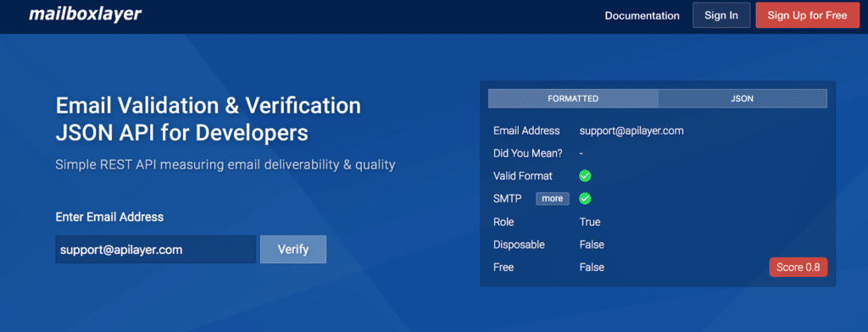This screenshot has width=868, height=332.
Task: Click the Disposable value False
Action: (x=592, y=245)
